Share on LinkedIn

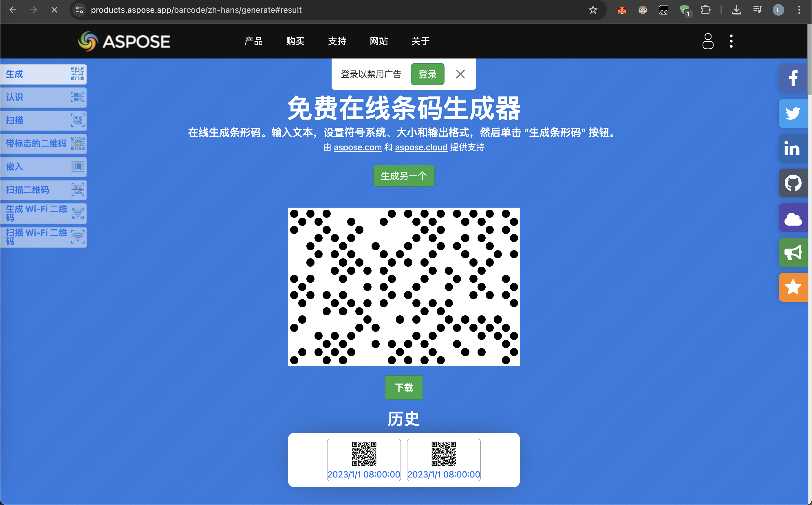click(793, 148)
